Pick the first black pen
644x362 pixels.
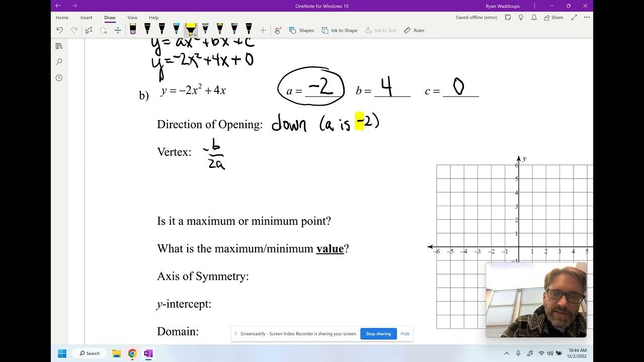pyautogui.click(x=147, y=29)
